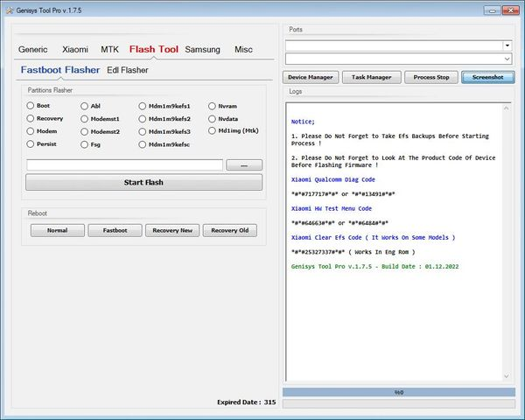Choose the Modem partition option
Image resolution: width=525 pixels, height=420 pixels.
31,131
